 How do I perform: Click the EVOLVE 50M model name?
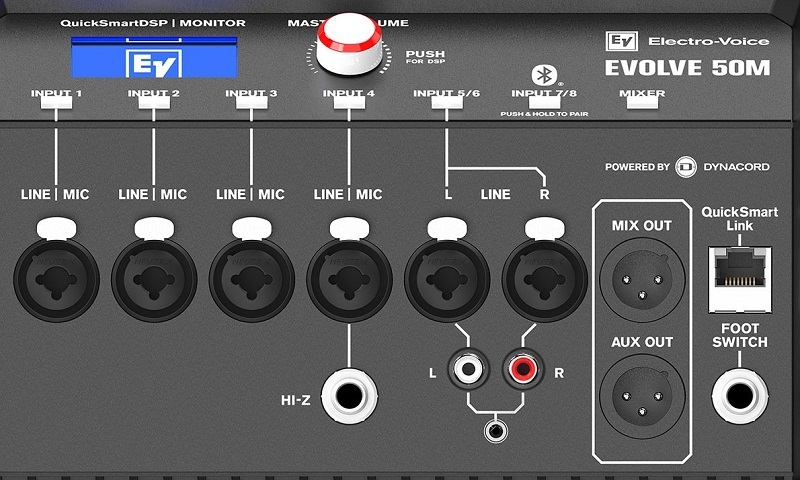687,68
